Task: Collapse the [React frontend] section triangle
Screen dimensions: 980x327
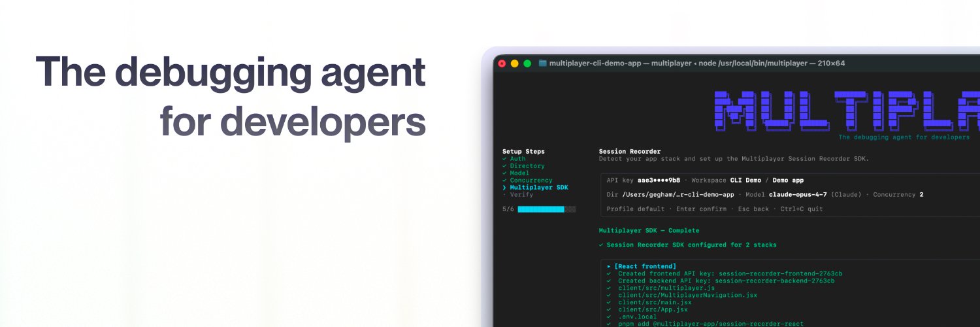Action: pos(609,266)
